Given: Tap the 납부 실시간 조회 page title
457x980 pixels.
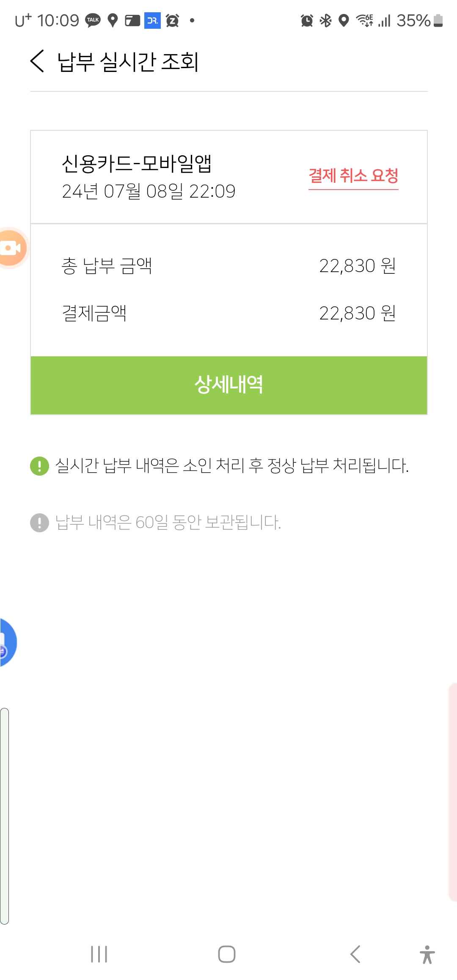Looking at the screenshot, I should click(128, 62).
